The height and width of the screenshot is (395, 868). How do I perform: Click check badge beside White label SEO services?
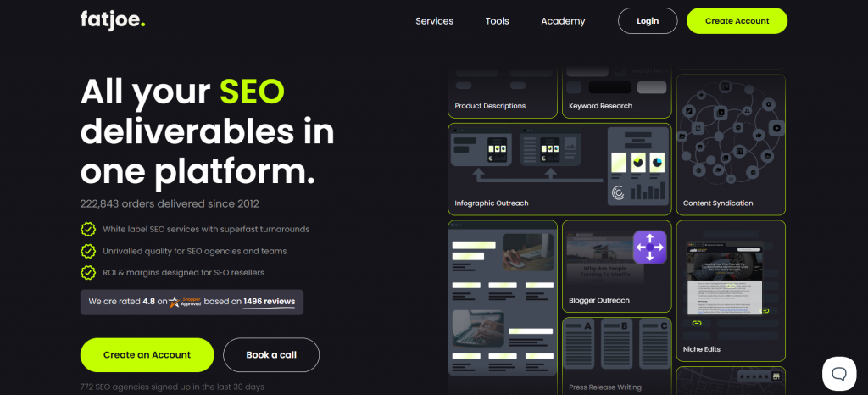coord(88,229)
